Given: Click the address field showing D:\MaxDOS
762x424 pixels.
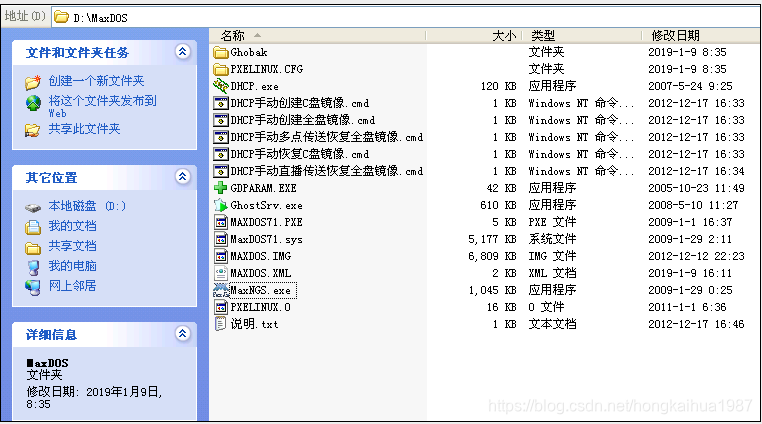Looking at the screenshot, I should pyautogui.click(x=406, y=18).
